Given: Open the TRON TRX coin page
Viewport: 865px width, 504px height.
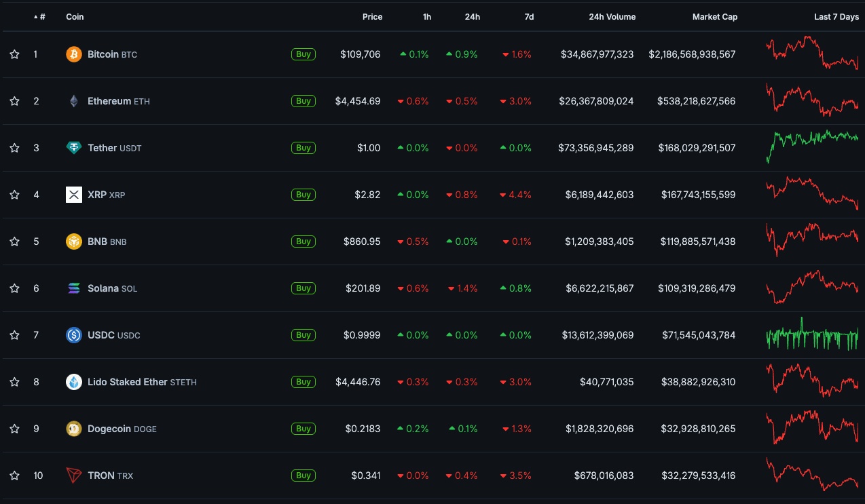Looking at the screenshot, I should click(x=111, y=476).
